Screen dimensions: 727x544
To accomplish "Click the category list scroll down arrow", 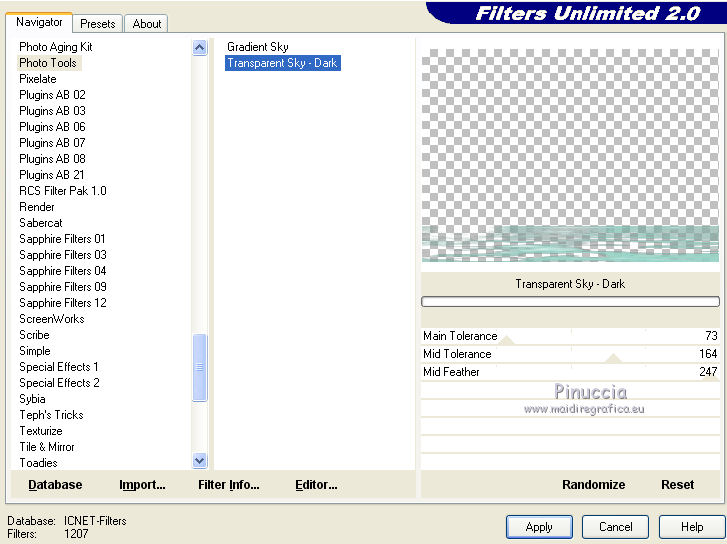I will point(199,461).
